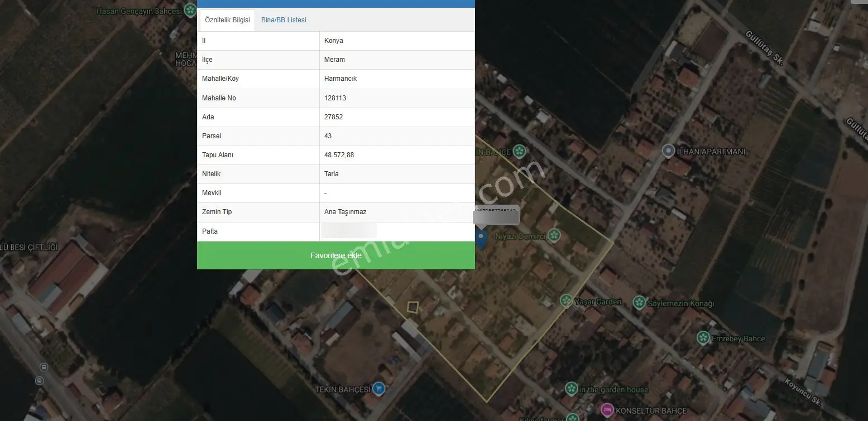Click the Koyuncu Sk. street label
This screenshot has height=421, width=868.
click(803, 392)
